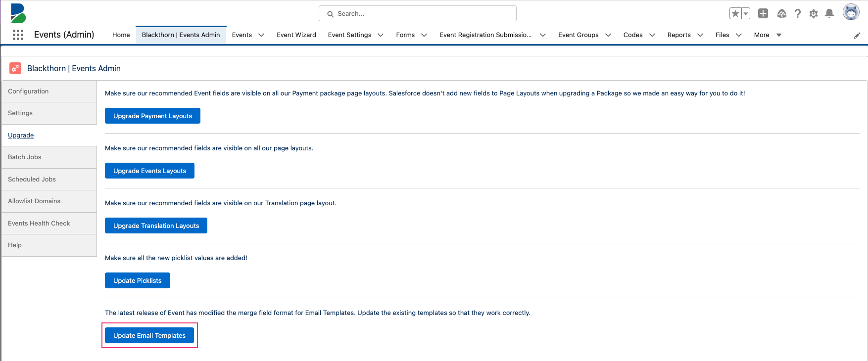868x361 pixels.
Task: Select Events Health Check in the sidebar
Action: (49, 223)
